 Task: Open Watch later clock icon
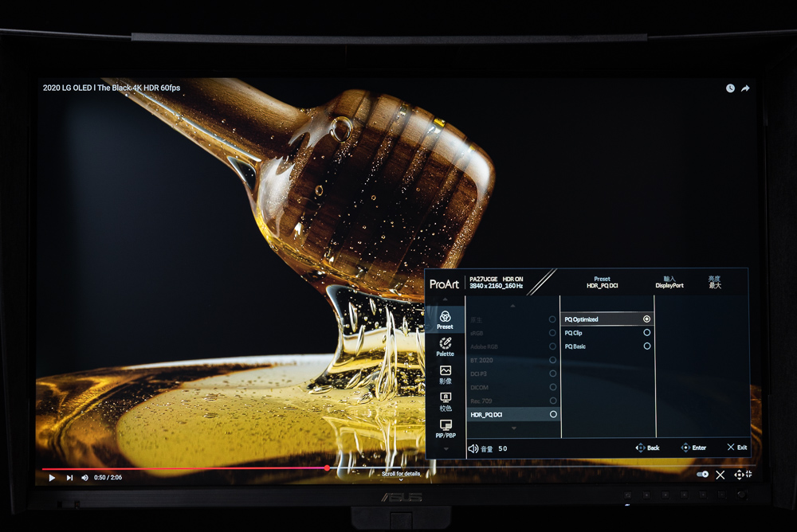click(730, 88)
